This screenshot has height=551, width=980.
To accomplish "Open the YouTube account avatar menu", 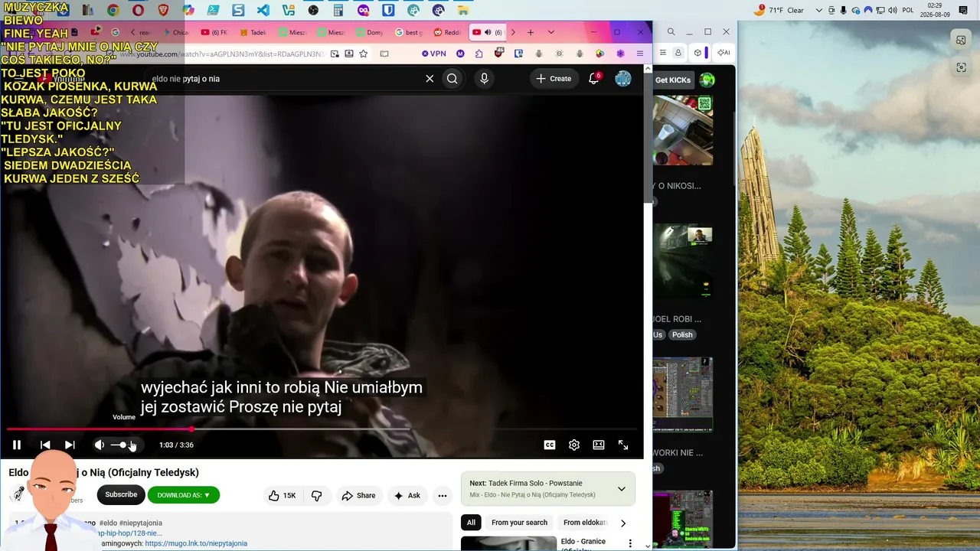I will (x=623, y=79).
